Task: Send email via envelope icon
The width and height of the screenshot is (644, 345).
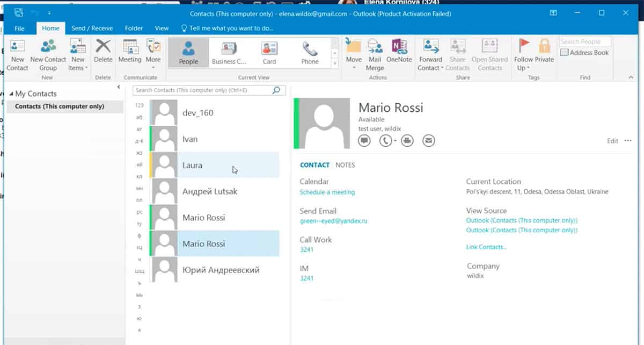Action: (428, 141)
